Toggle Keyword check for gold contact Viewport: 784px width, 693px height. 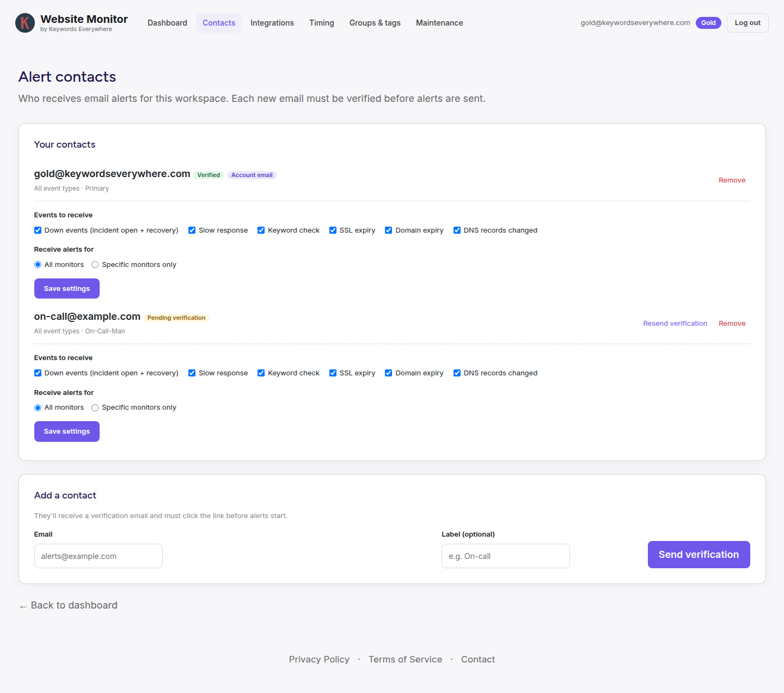(261, 230)
